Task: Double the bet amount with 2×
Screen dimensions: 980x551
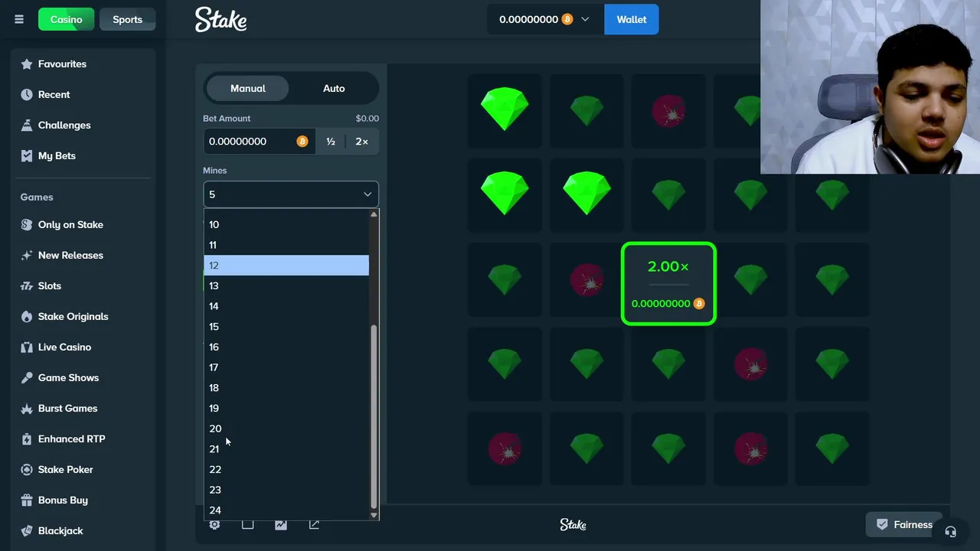Action: (x=362, y=142)
